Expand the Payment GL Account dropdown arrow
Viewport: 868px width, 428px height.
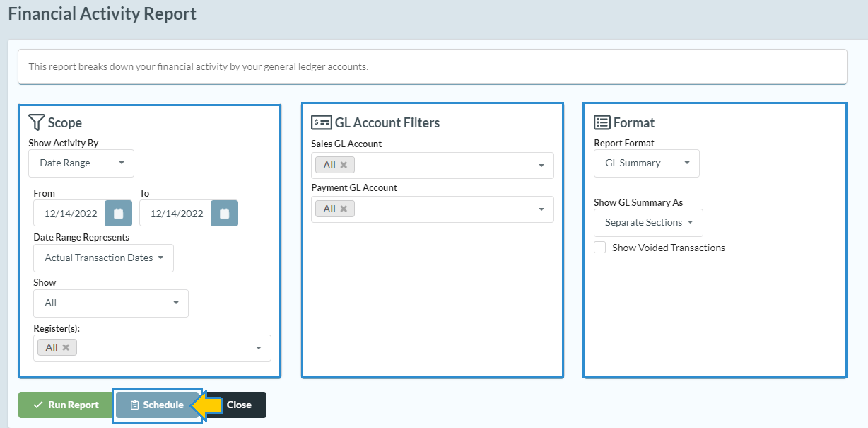[541, 209]
